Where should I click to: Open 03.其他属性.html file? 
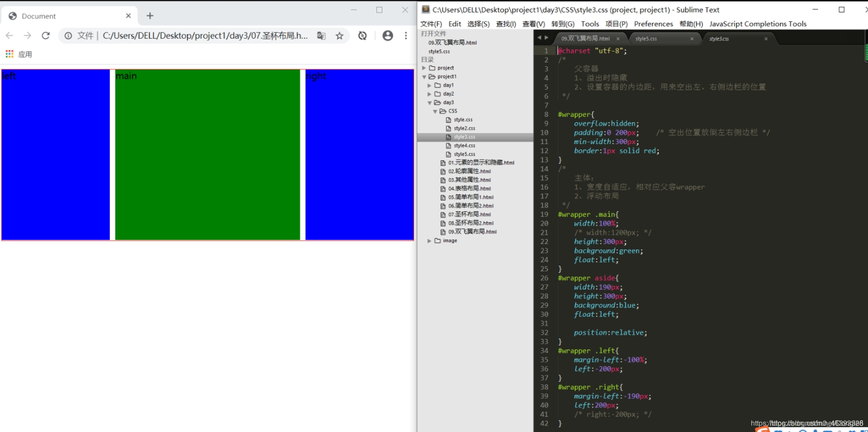[x=469, y=180]
